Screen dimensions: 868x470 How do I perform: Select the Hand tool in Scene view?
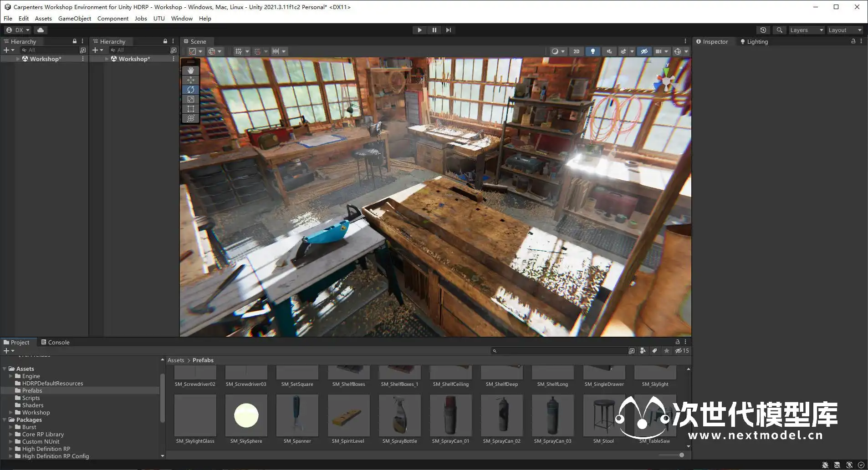pos(190,71)
